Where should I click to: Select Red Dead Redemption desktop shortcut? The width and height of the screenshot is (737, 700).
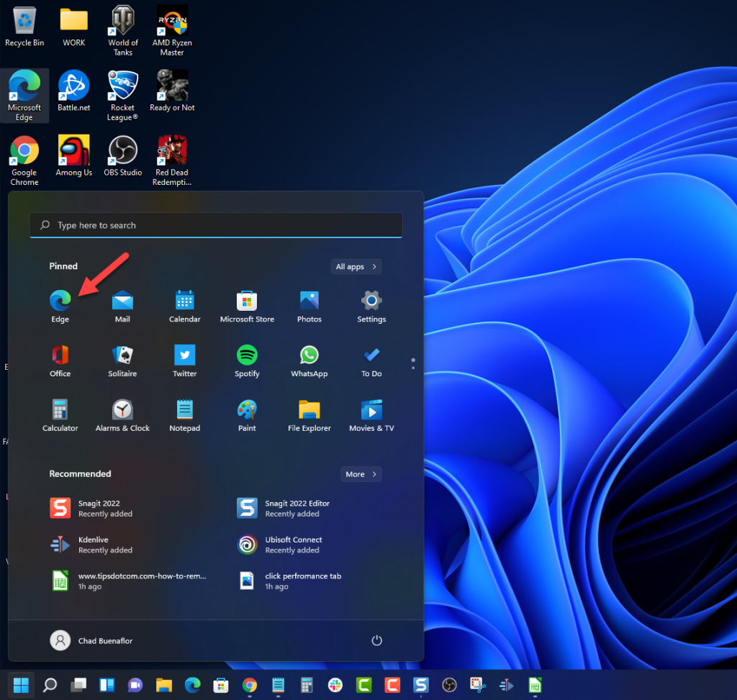[172, 160]
